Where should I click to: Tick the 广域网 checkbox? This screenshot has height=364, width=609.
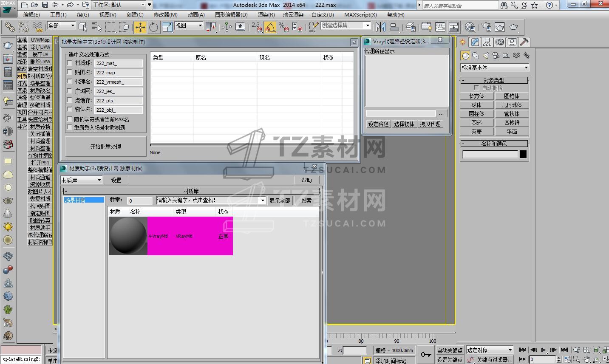tap(70, 91)
